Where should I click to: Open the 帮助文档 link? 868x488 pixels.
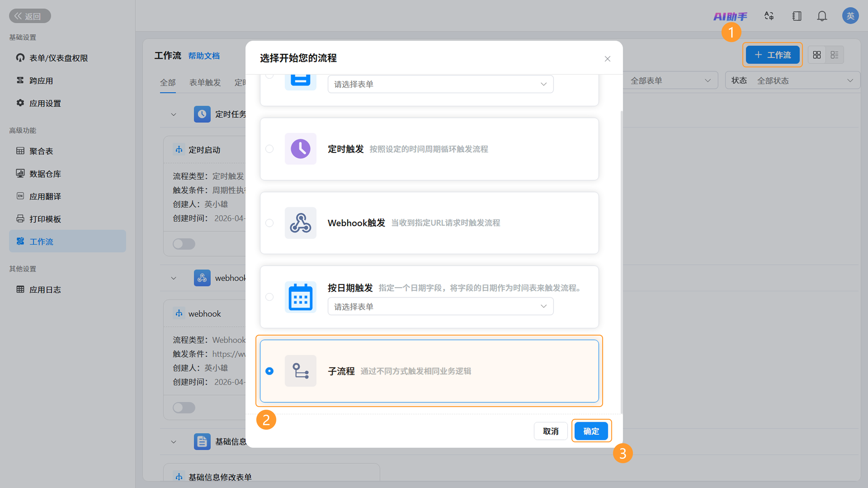click(x=204, y=56)
